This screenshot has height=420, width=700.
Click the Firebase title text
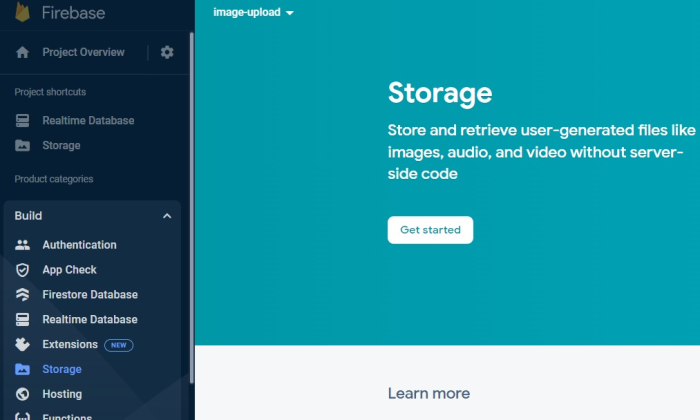pyautogui.click(x=74, y=13)
